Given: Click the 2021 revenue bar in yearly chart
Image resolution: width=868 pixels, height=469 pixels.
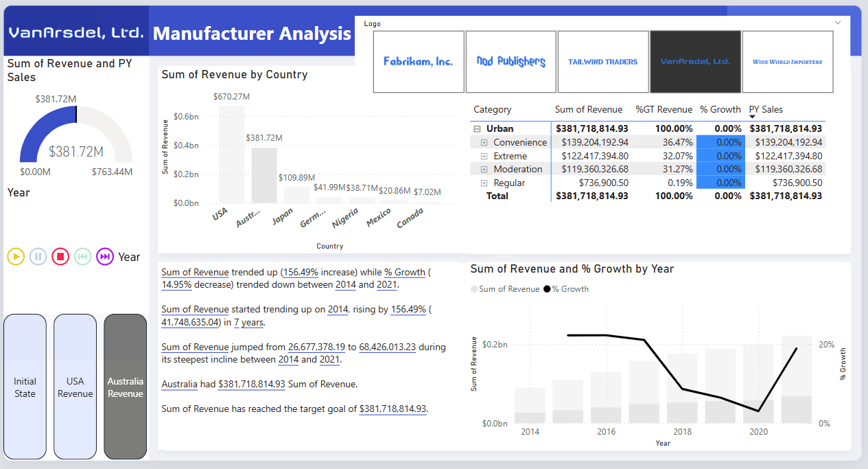Looking at the screenshot, I should pos(797,379).
